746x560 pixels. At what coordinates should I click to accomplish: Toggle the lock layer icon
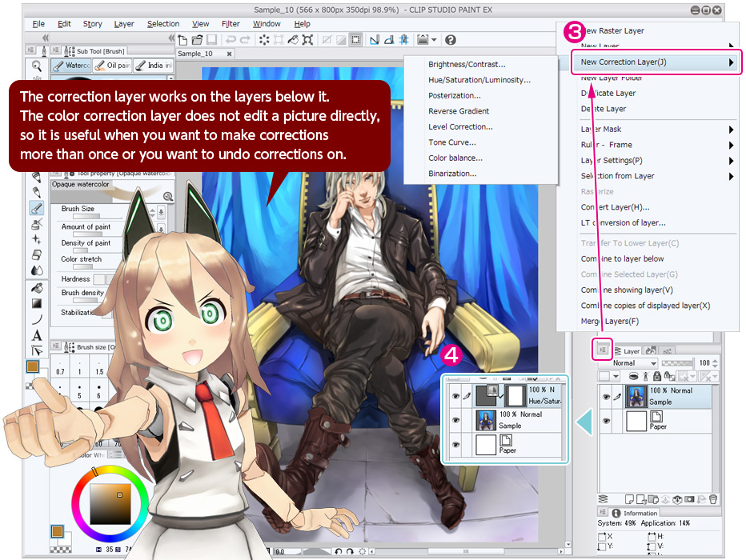coord(657,375)
